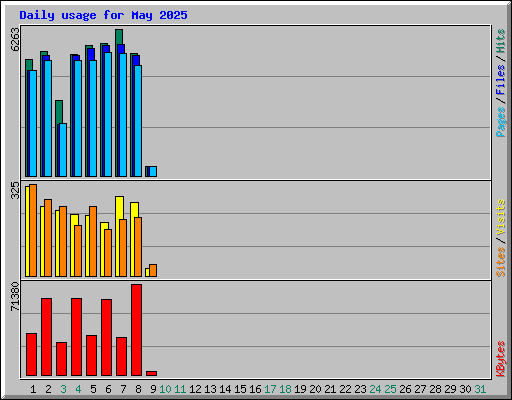Screen dimensions: 512x400
Task: Click the red KBytes legend label
Action: (x=501, y=359)
